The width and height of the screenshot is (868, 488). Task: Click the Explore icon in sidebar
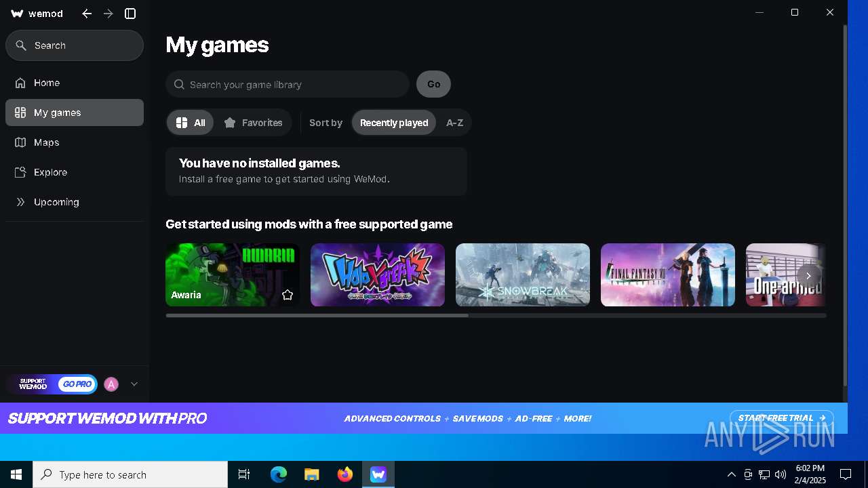click(20, 172)
